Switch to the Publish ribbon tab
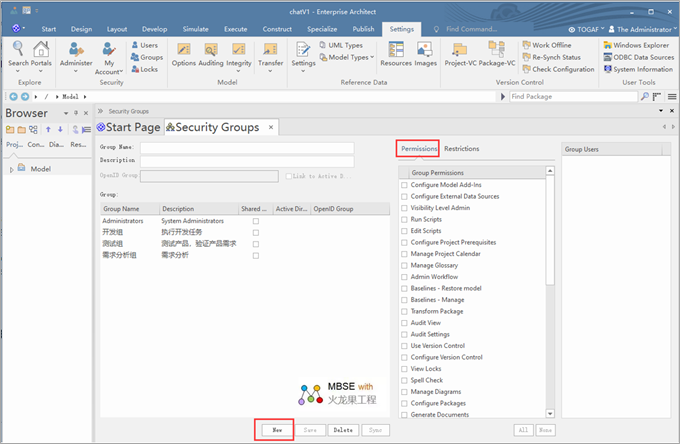Viewport: 680px width, 444px height. [363, 29]
